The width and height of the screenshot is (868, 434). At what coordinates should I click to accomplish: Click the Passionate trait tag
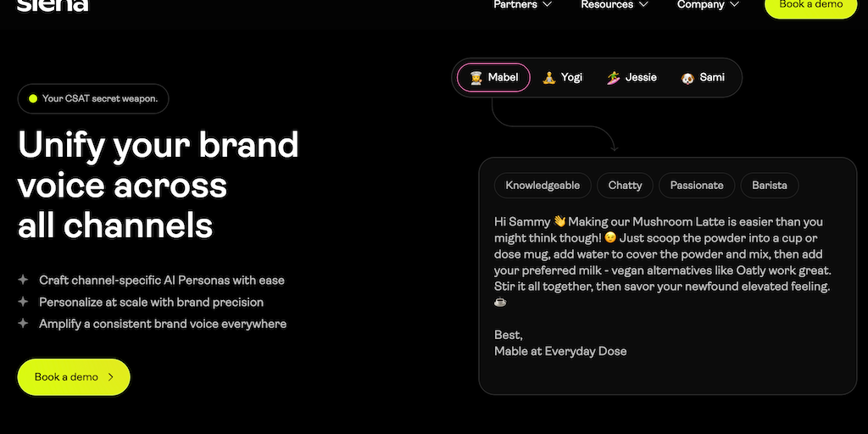697,186
